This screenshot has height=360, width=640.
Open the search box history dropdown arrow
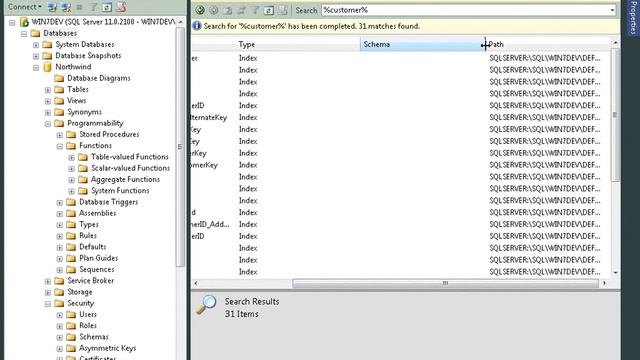(612, 10)
